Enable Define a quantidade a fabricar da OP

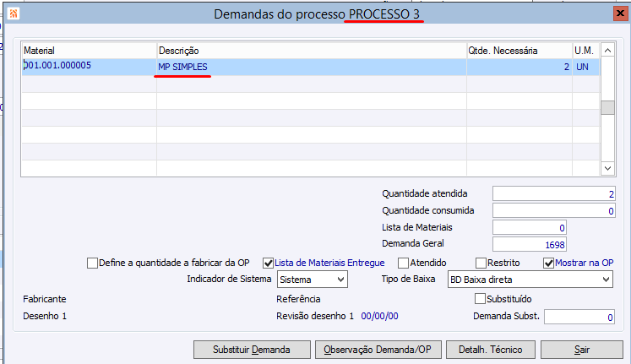[x=93, y=263]
